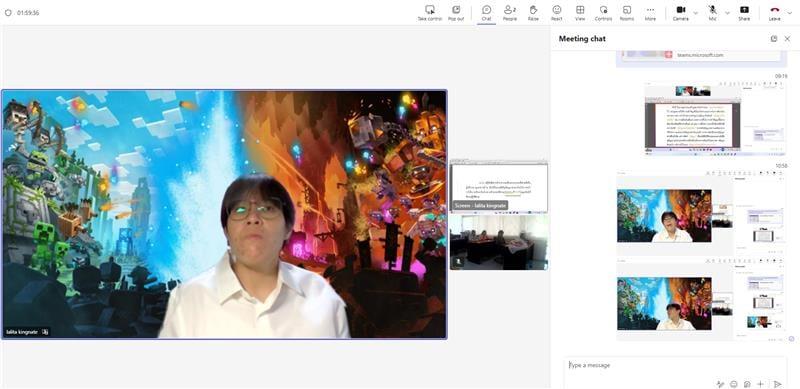
Task: Select the meeting room camera tile
Action: (x=499, y=242)
